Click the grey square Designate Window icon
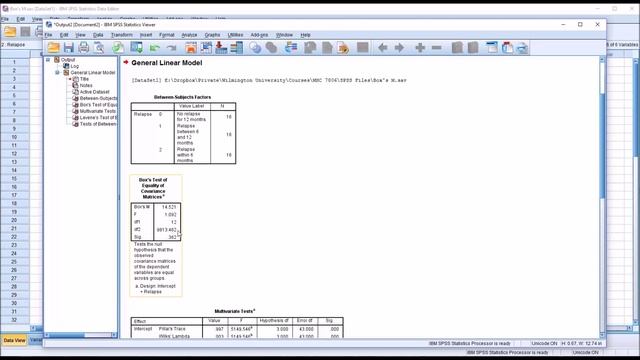 pos(362,48)
